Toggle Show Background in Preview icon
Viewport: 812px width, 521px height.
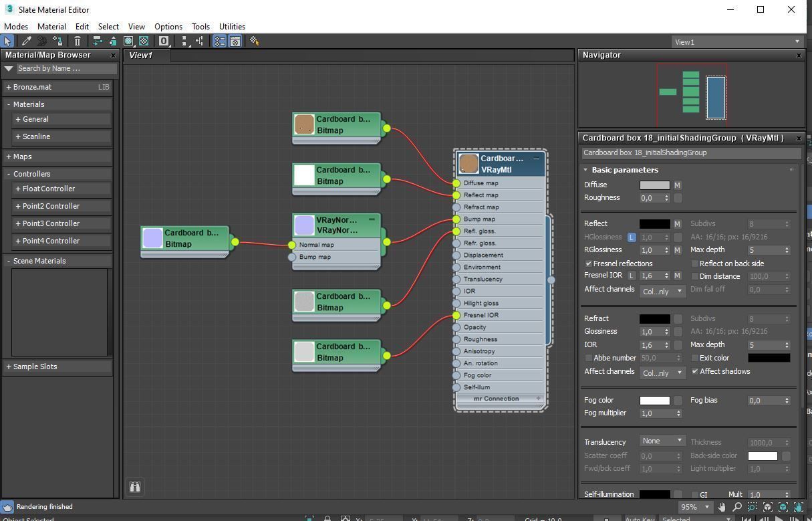[x=144, y=41]
